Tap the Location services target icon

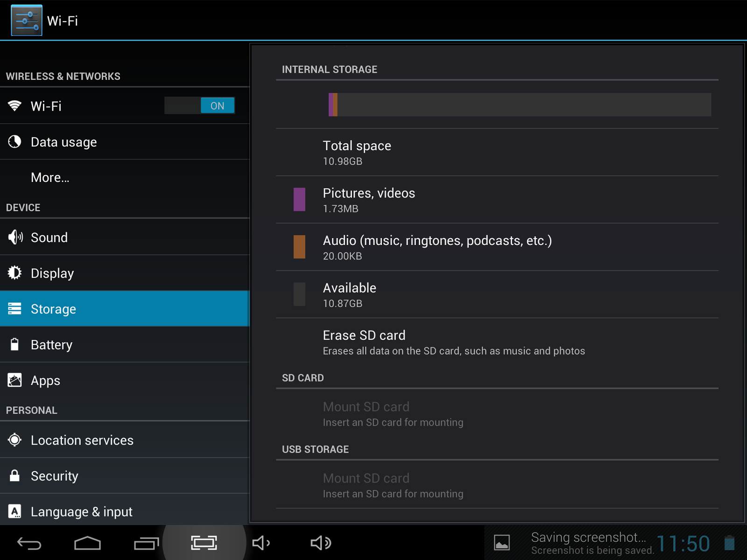[x=14, y=440]
